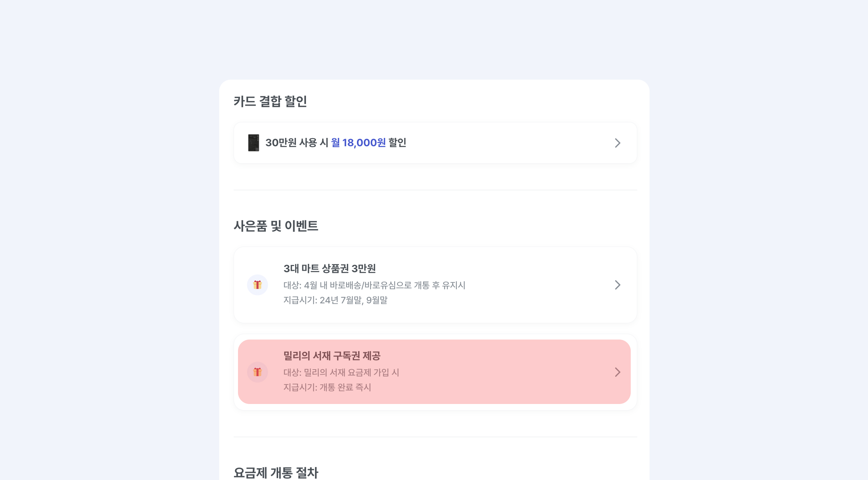Click the blue "월 18,000원" text

coord(358,143)
